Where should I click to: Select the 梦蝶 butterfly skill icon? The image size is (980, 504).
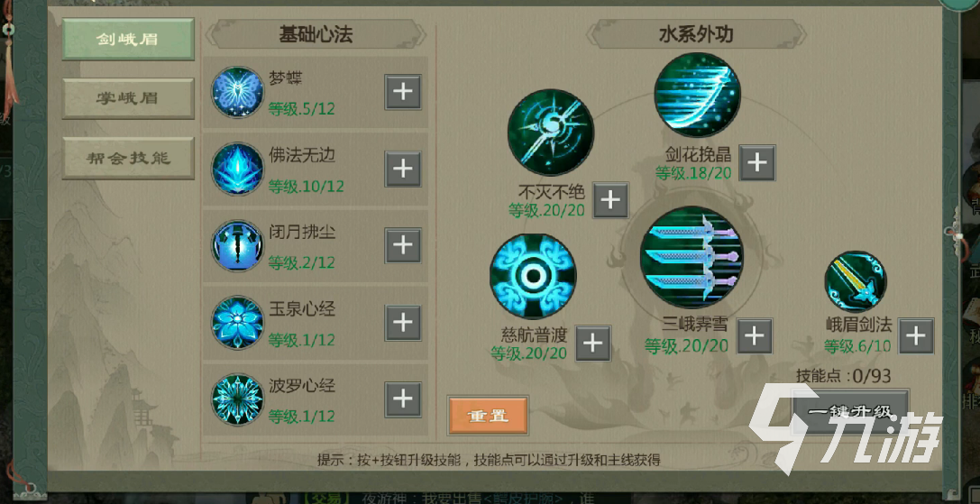[237, 93]
